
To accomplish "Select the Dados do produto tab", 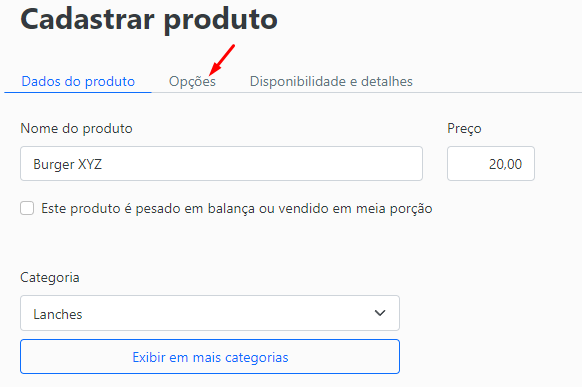I will pos(78,81).
